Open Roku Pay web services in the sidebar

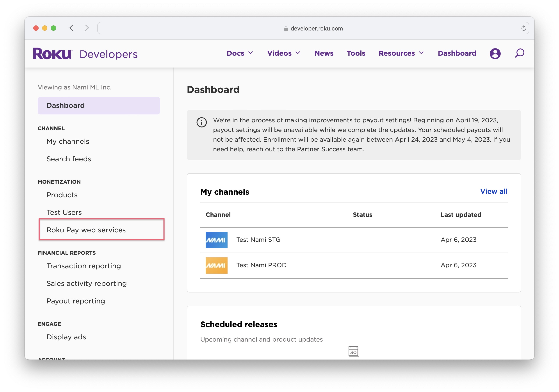(86, 230)
